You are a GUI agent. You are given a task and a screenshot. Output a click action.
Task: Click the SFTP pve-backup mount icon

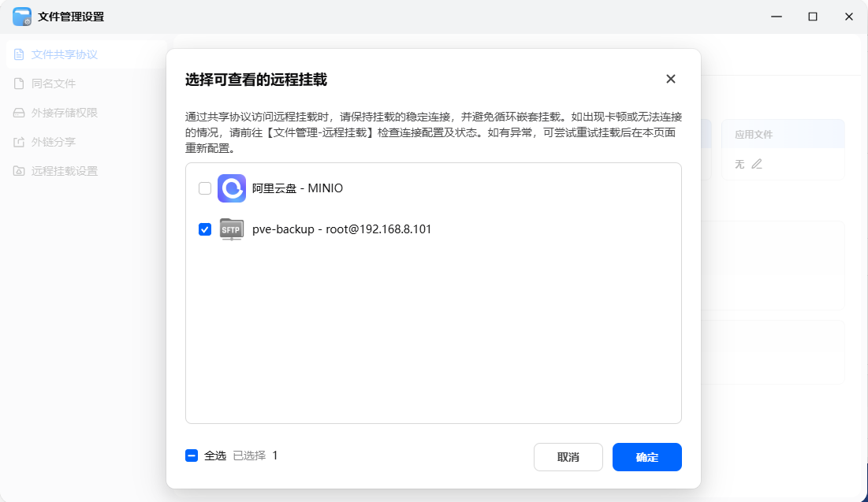click(232, 229)
